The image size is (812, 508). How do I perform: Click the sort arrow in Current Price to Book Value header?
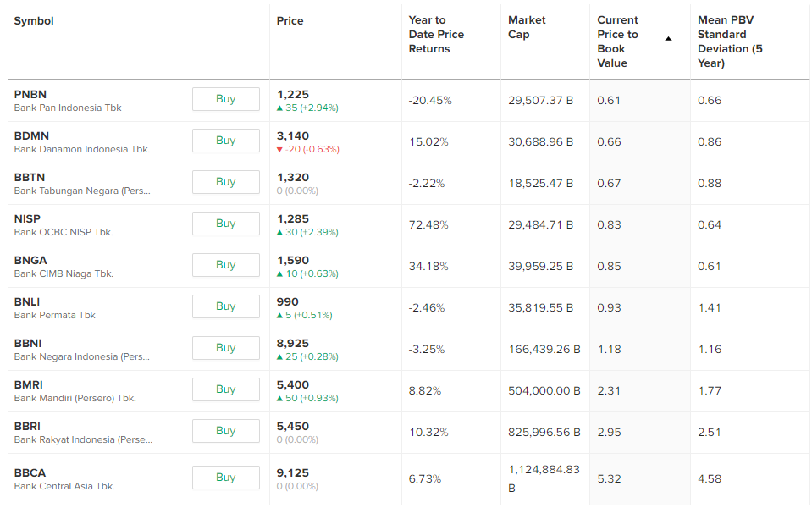pyautogui.click(x=668, y=39)
